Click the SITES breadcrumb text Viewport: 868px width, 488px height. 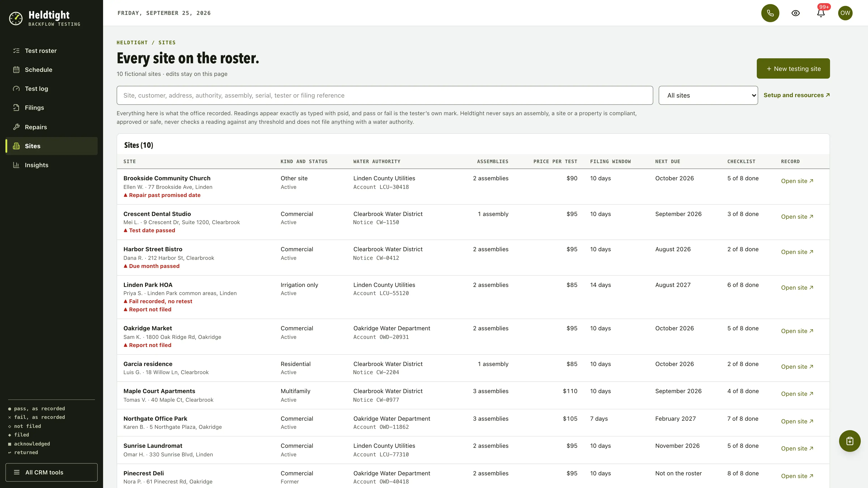167,42
